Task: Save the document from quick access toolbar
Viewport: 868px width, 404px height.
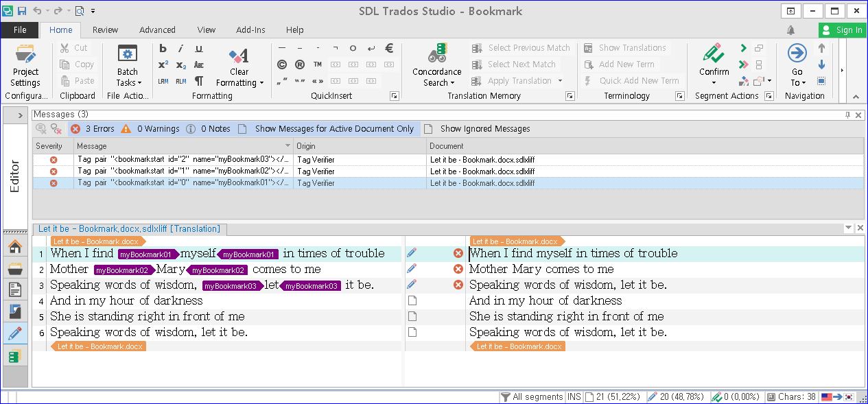Action: click(x=22, y=11)
